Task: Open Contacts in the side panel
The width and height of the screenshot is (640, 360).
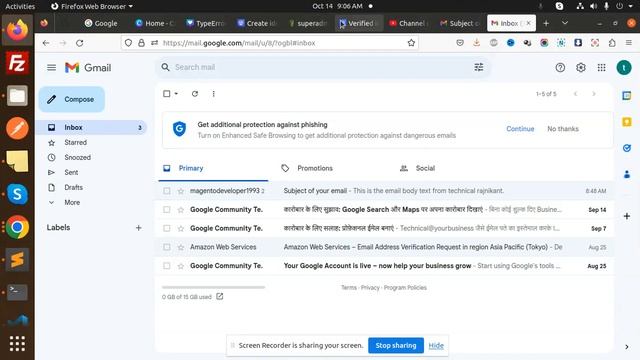Action: point(627,174)
